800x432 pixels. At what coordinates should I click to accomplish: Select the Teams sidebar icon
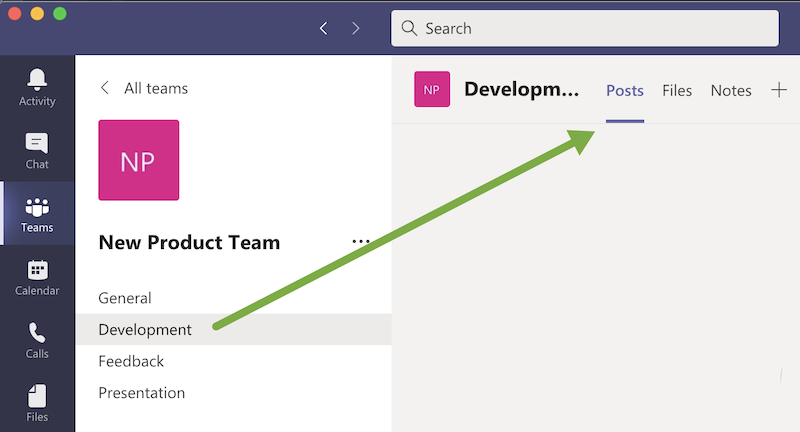coord(37,214)
